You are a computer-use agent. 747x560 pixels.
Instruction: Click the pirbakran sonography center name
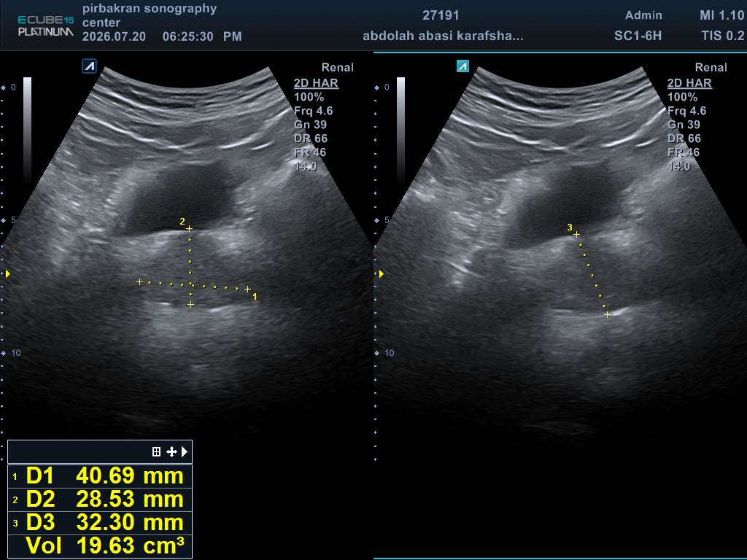(149, 15)
